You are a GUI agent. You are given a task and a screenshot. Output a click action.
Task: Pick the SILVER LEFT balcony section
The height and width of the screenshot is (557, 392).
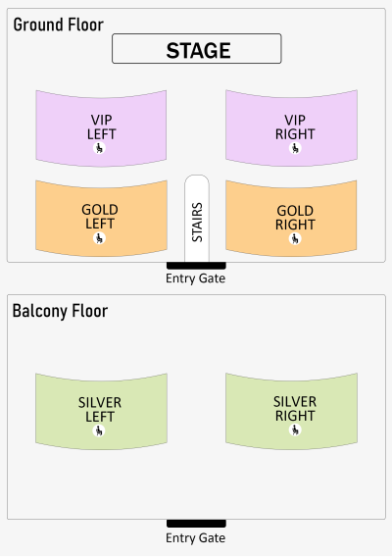tap(102, 411)
